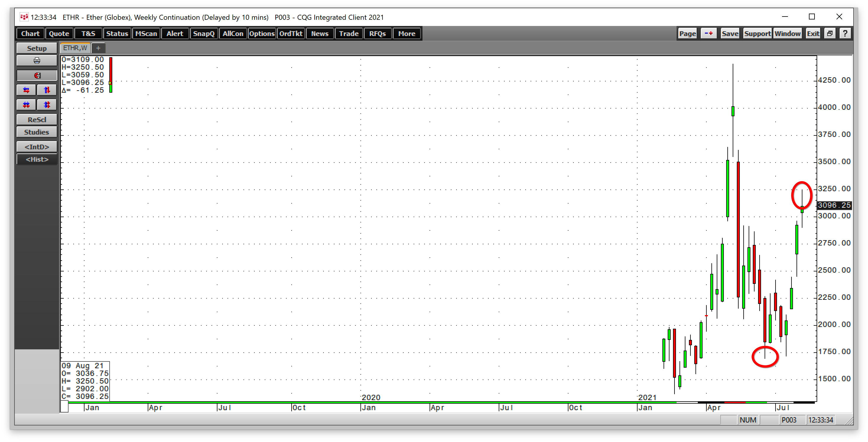
Task: Select the ETHR,W chart tab
Action: pos(75,48)
